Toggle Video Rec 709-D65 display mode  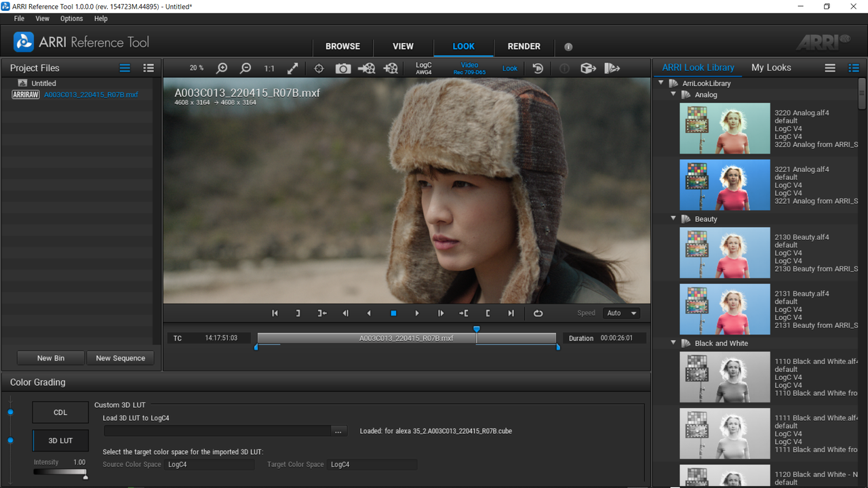point(469,68)
